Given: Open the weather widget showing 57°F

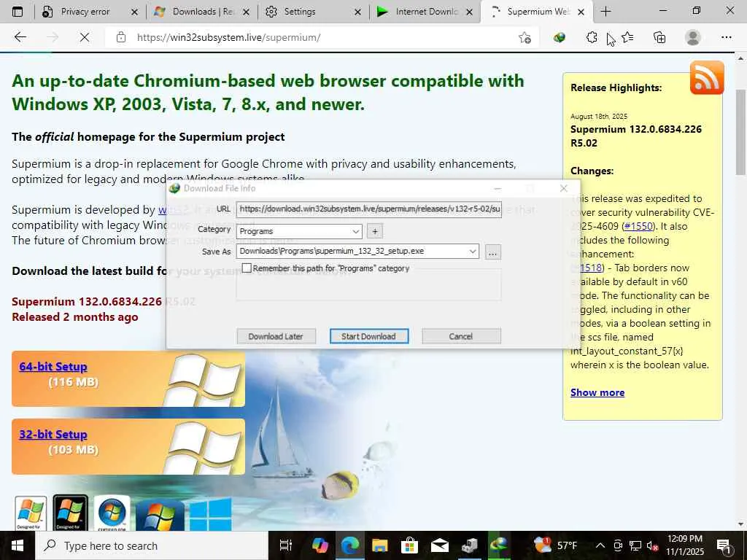Looking at the screenshot, I should (x=555, y=545).
